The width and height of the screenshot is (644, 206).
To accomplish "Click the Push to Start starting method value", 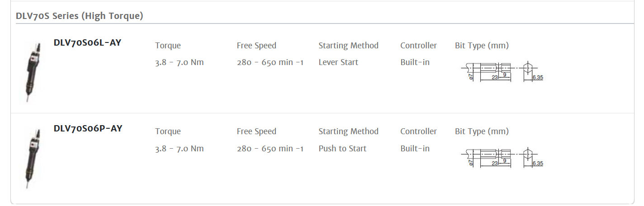I will (342, 148).
